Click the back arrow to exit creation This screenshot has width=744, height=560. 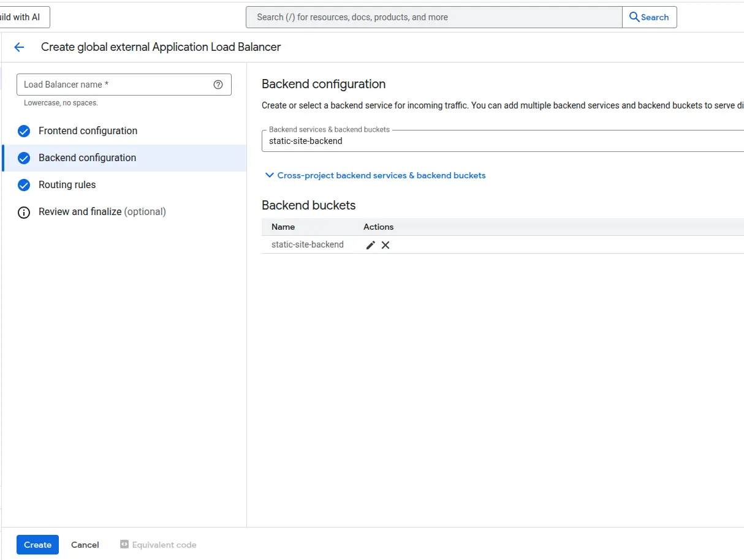click(x=19, y=47)
